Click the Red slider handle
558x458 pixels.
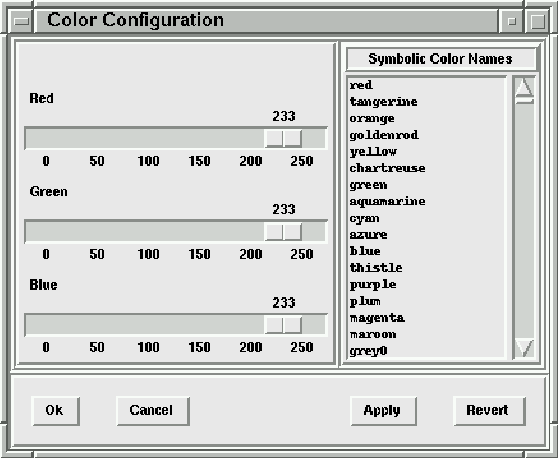[x=283, y=138]
